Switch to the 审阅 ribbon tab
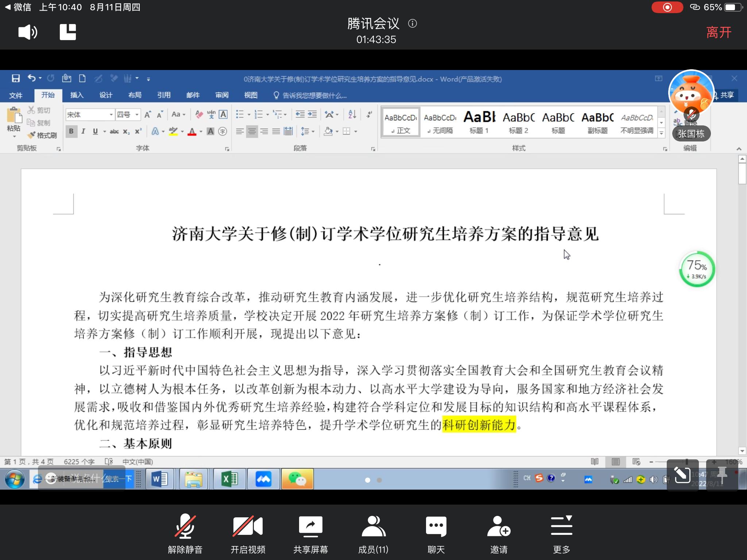747x560 pixels. coord(222,95)
